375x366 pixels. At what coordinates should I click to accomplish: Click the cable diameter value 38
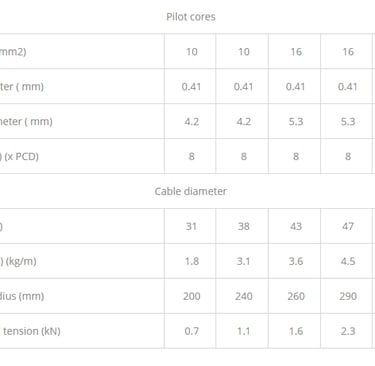pyautogui.click(x=243, y=226)
